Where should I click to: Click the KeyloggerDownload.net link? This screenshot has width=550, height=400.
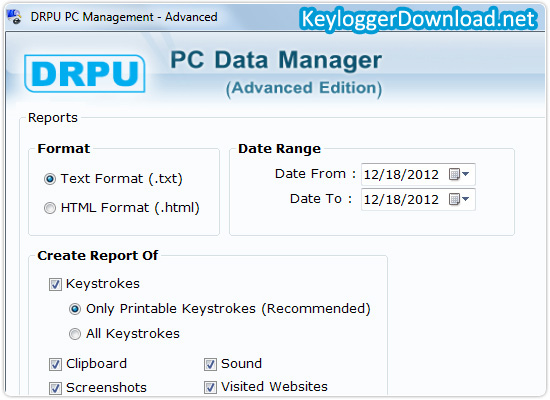(418, 19)
